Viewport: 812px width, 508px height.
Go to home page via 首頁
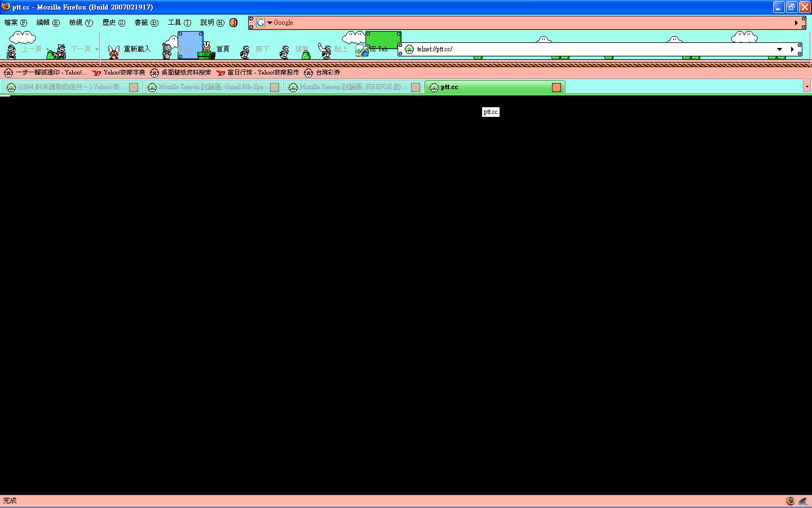pos(216,50)
